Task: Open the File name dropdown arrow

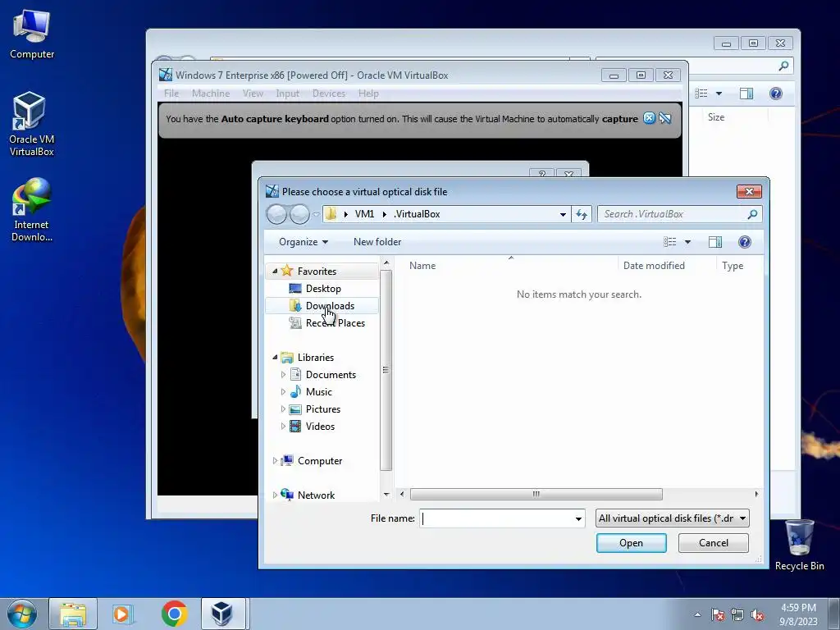Action: [578, 518]
